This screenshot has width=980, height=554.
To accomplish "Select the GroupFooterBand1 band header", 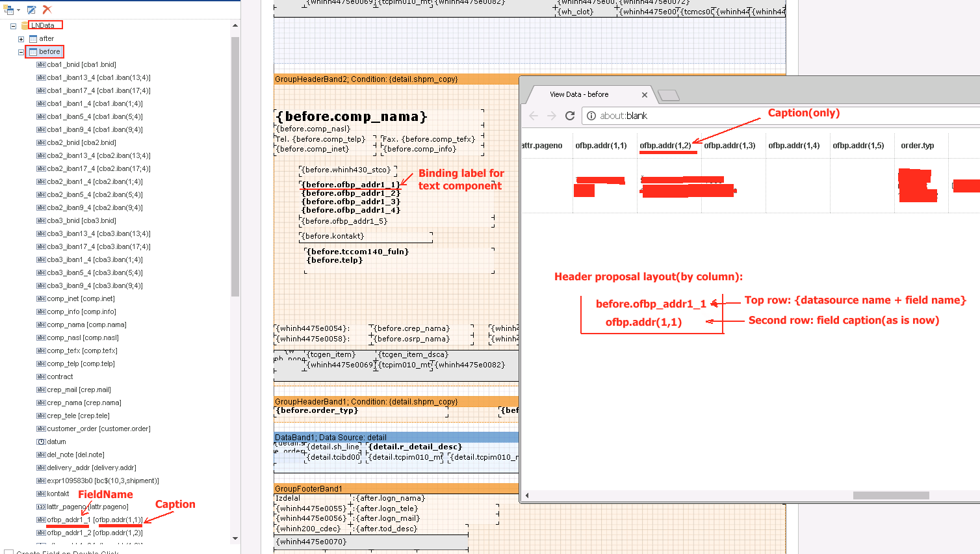I will pyautogui.click(x=396, y=489).
